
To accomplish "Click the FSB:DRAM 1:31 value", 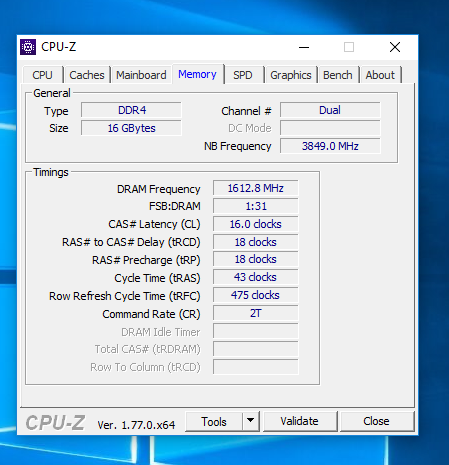I will pos(256,206).
